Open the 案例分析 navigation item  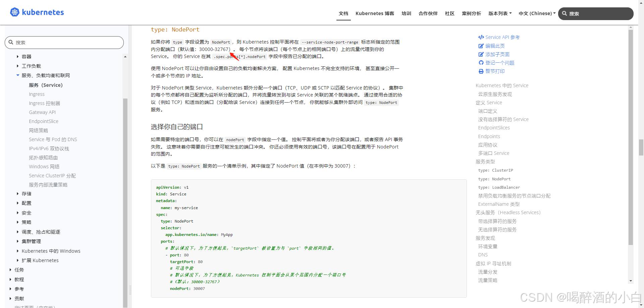coord(471,13)
